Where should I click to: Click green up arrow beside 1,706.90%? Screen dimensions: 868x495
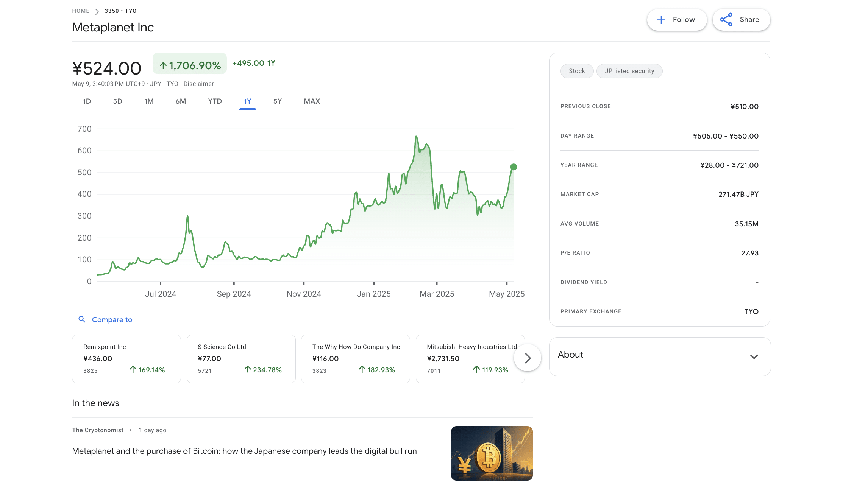(x=163, y=66)
